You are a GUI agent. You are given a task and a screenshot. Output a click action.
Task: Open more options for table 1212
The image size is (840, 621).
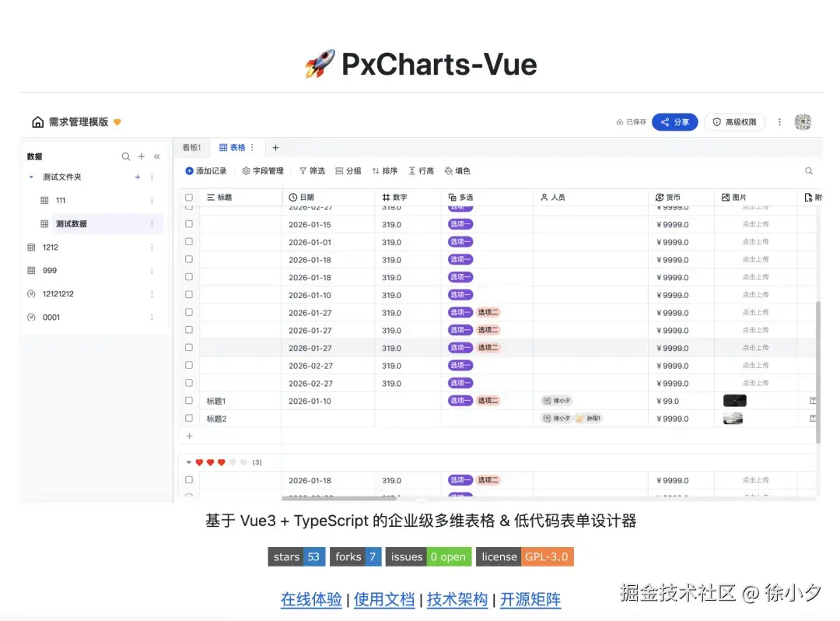pyautogui.click(x=152, y=247)
